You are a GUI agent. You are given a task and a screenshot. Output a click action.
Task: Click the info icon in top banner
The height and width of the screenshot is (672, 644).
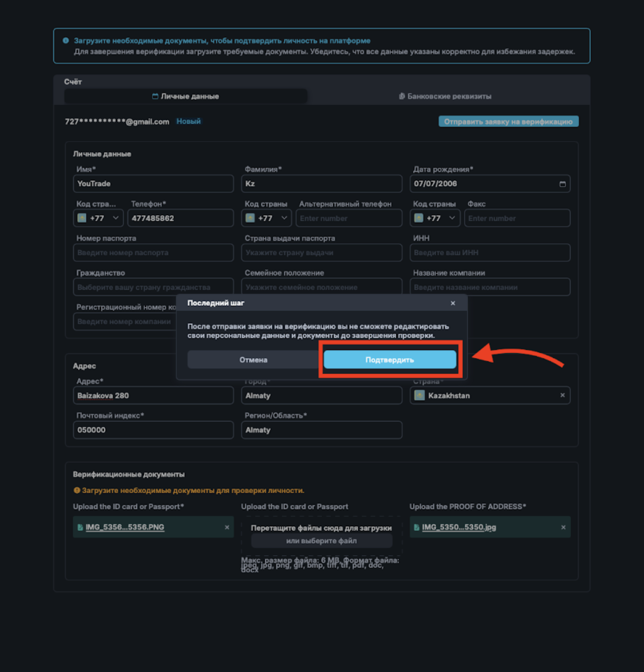click(66, 41)
